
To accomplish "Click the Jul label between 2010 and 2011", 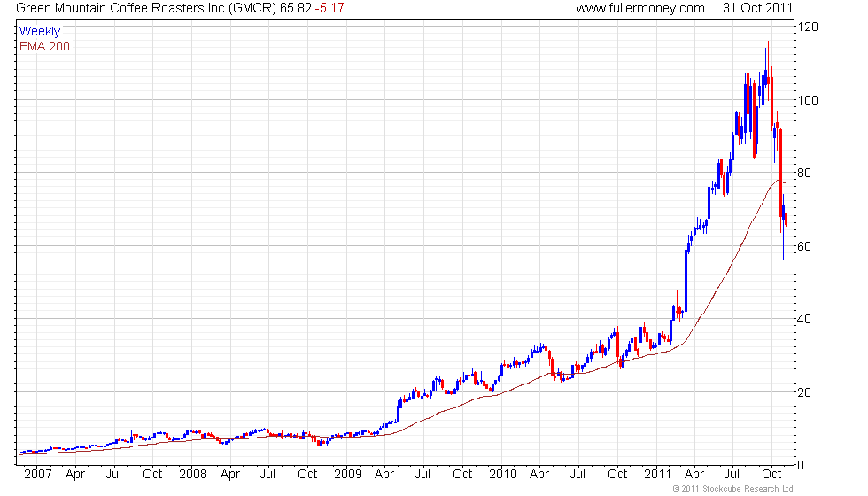I will coord(577,475).
